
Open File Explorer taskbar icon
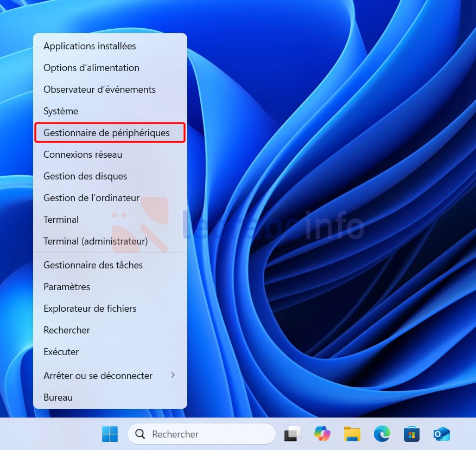(352, 434)
